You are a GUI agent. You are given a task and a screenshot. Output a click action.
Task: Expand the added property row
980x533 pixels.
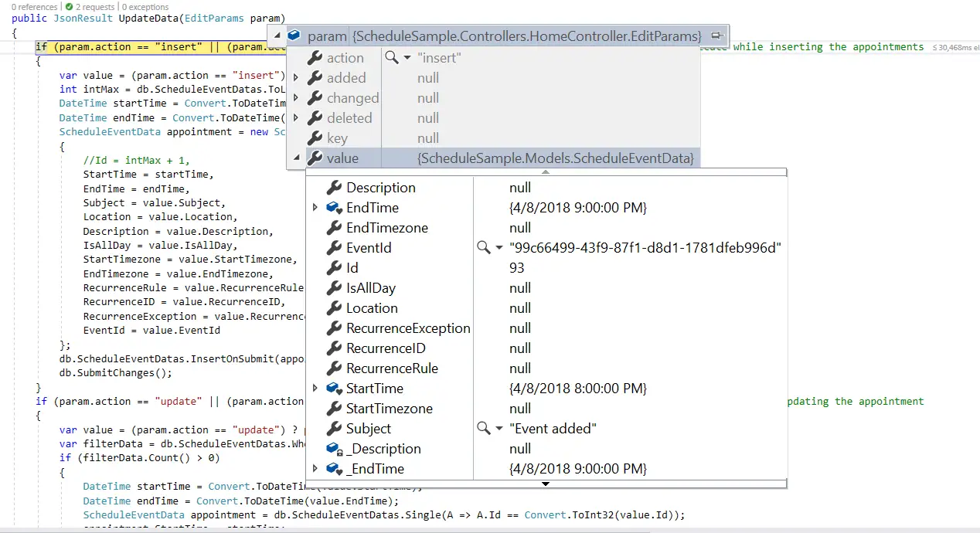296,78
